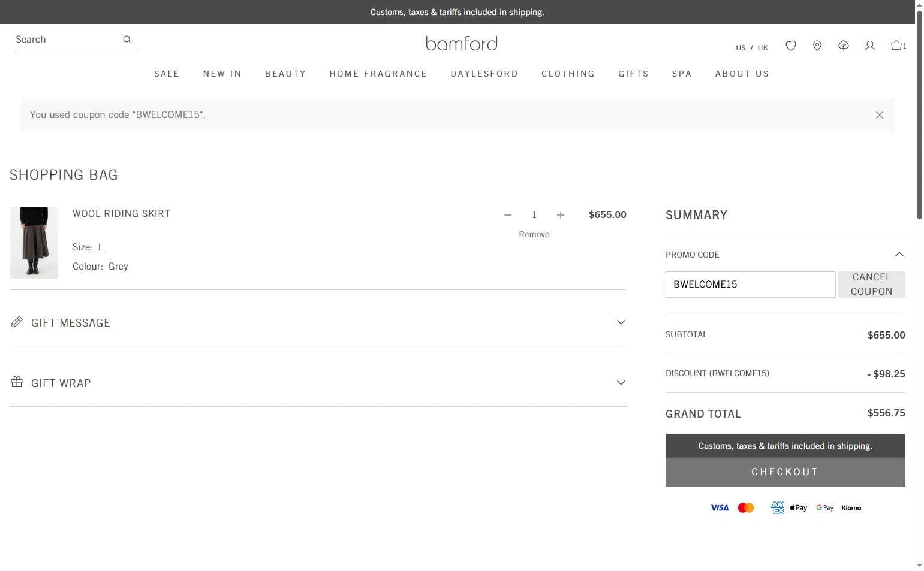Go to the bamford homepage logo
The width and height of the screenshot is (924, 571).
[462, 43]
